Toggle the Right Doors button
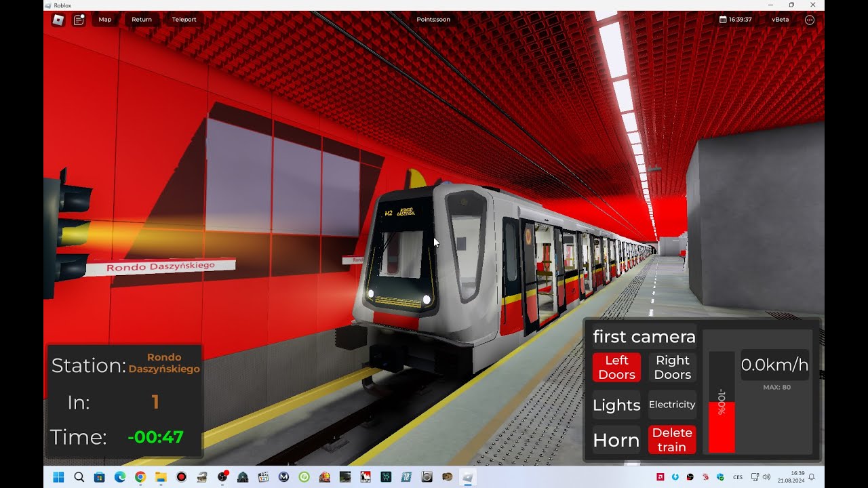This screenshot has height=488, width=868. 672,367
